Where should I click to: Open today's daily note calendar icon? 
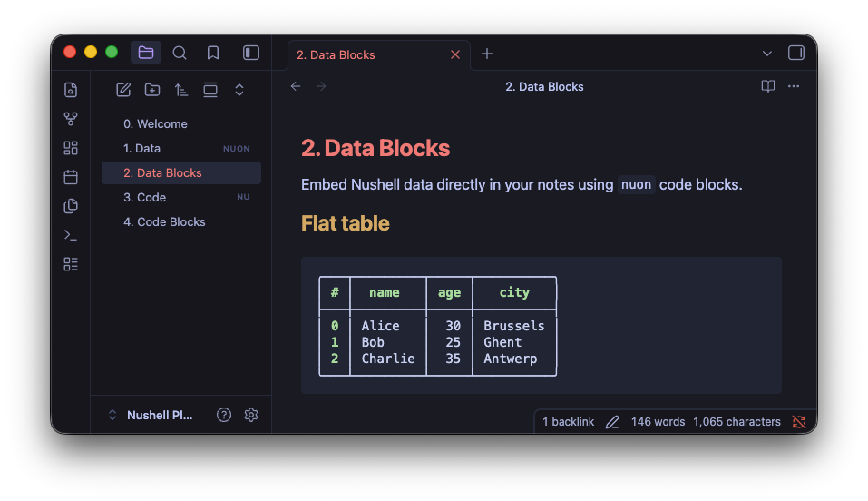click(71, 177)
